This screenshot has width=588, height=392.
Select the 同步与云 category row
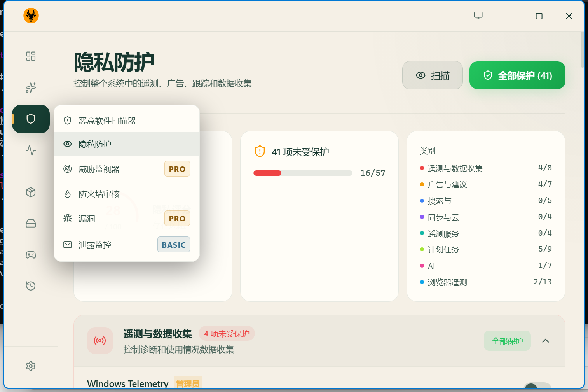pyautogui.click(x=486, y=217)
